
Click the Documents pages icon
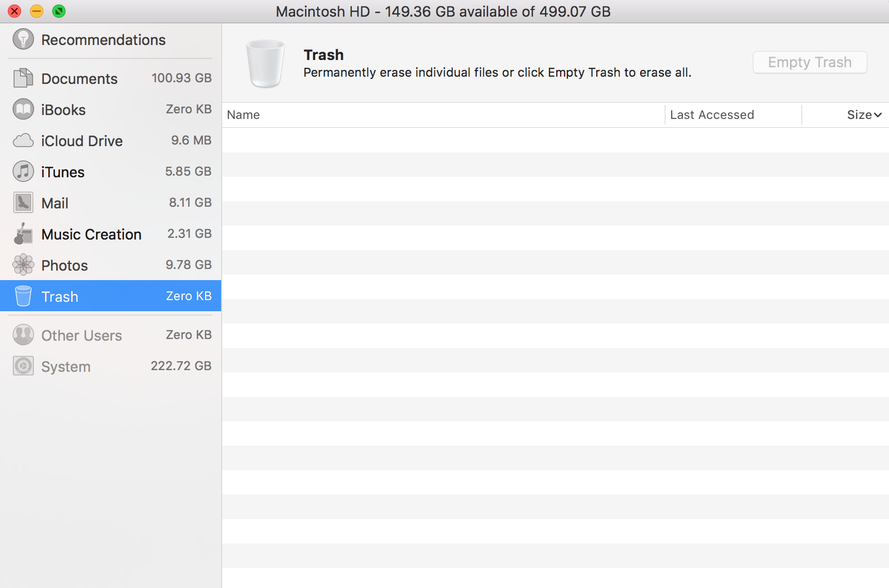click(x=23, y=78)
